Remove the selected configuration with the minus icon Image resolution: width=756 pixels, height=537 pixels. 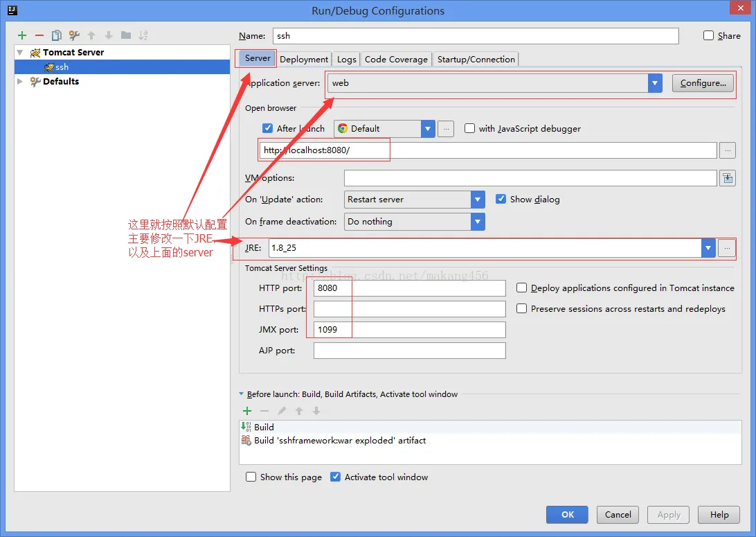click(x=39, y=35)
